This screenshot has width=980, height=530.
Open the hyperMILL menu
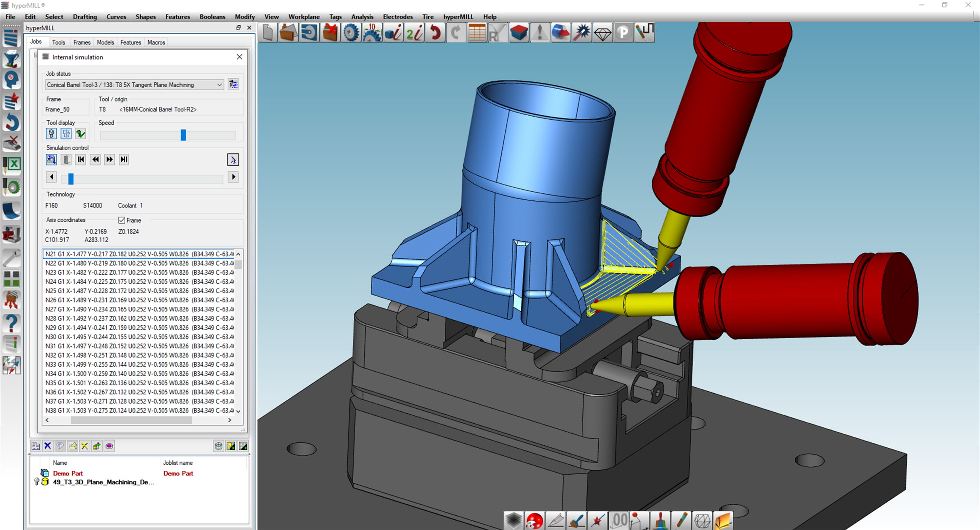(x=458, y=17)
